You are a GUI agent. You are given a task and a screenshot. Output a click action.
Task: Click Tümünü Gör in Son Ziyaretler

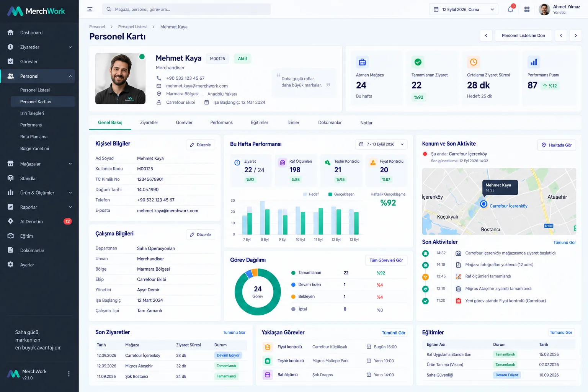(234, 333)
